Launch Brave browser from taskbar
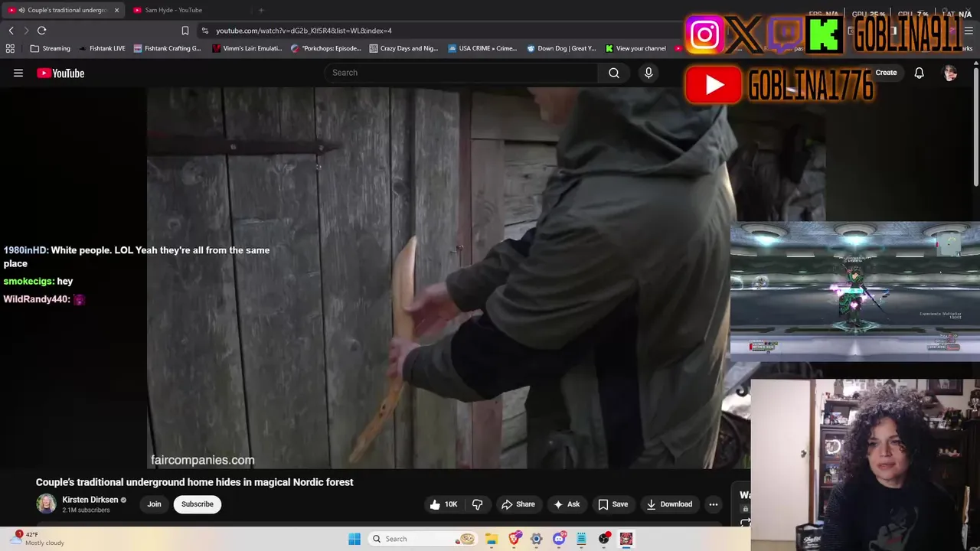The width and height of the screenshot is (980, 551). tap(514, 539)
